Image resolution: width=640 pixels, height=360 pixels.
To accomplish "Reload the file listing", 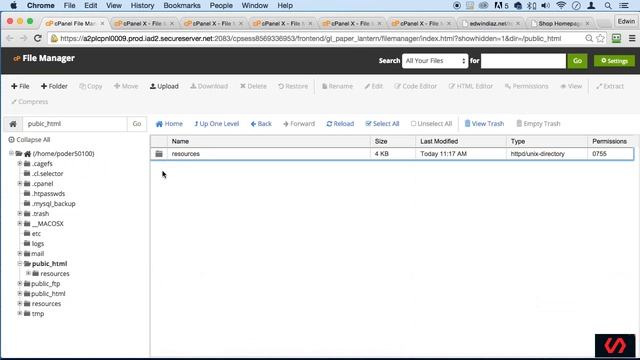I will pyautogui.click(x=340, y=124).
